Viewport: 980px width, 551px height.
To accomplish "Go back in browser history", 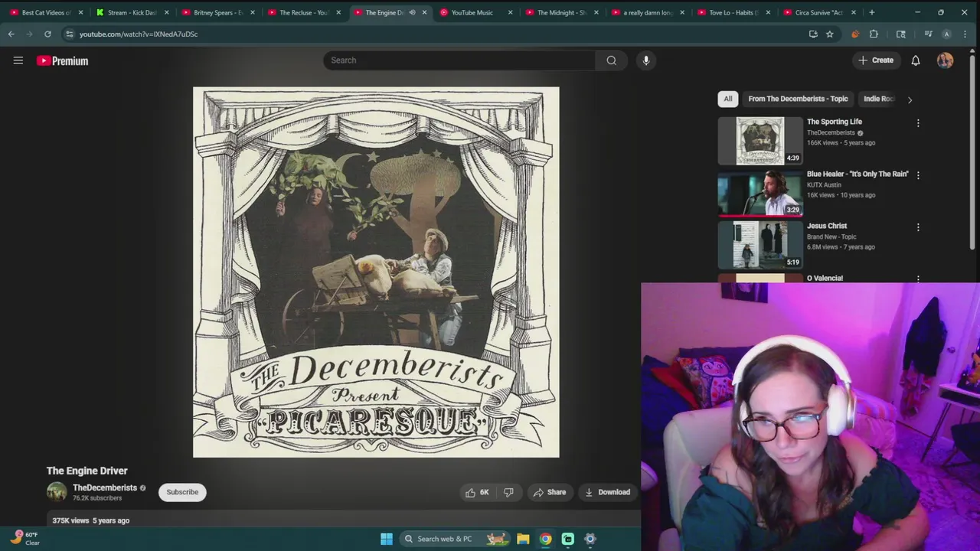I will [11, 34].
